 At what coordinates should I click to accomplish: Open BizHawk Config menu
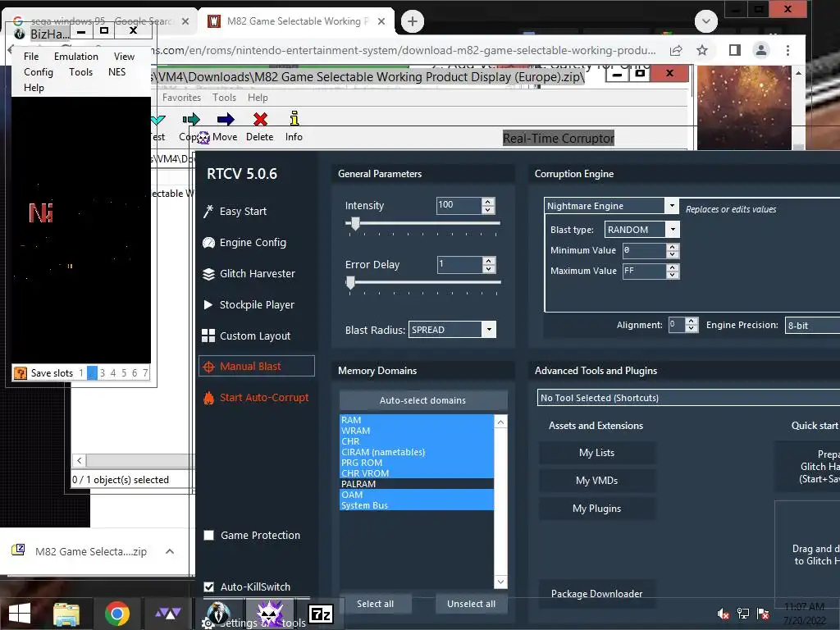click(x=39, y=72)
